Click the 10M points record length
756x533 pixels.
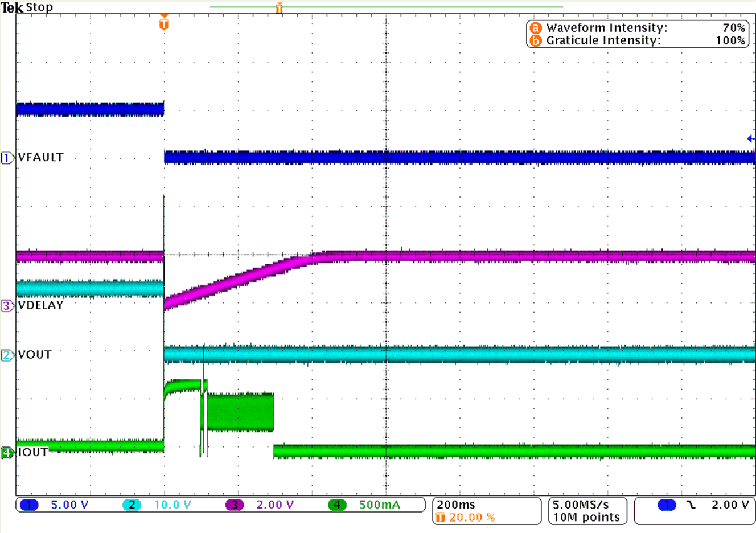(x=586, y=517)
